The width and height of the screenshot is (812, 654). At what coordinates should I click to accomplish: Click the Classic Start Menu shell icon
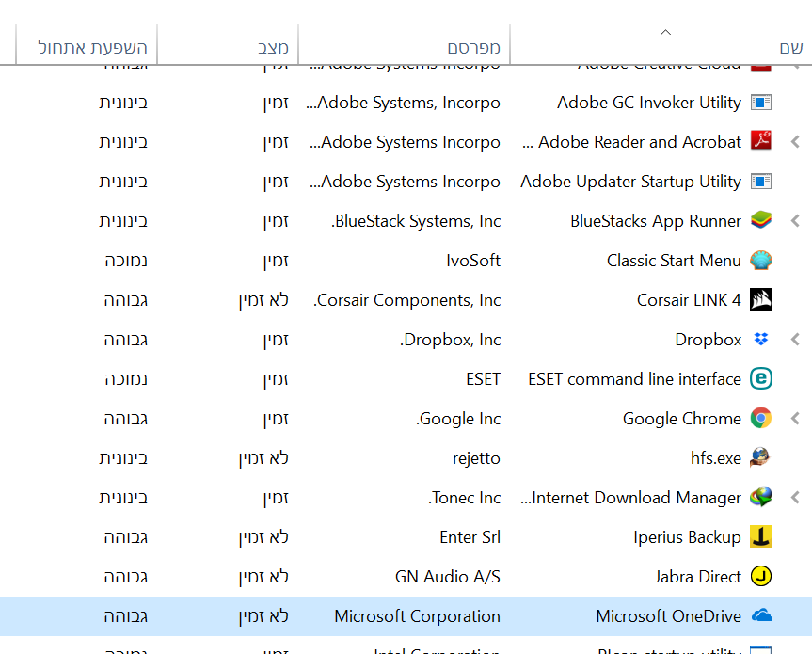click(761, 261)
